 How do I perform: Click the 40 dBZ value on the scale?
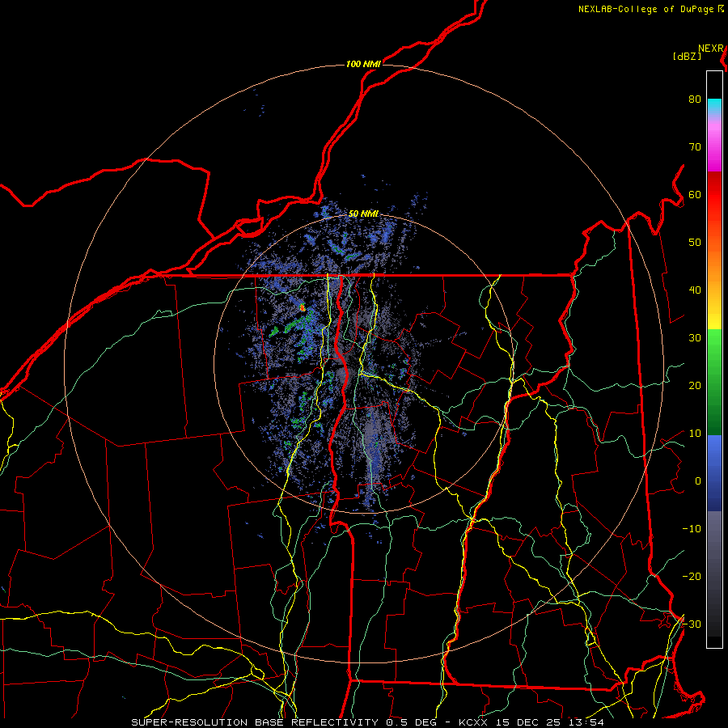(x=695, y=290)
